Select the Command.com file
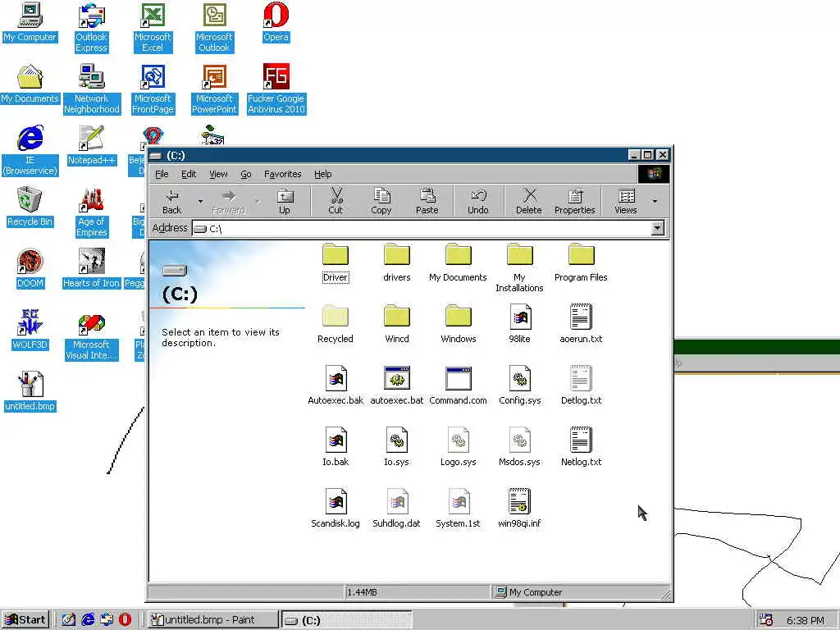This screenshot has width=840, height=630. pos(458,386)
